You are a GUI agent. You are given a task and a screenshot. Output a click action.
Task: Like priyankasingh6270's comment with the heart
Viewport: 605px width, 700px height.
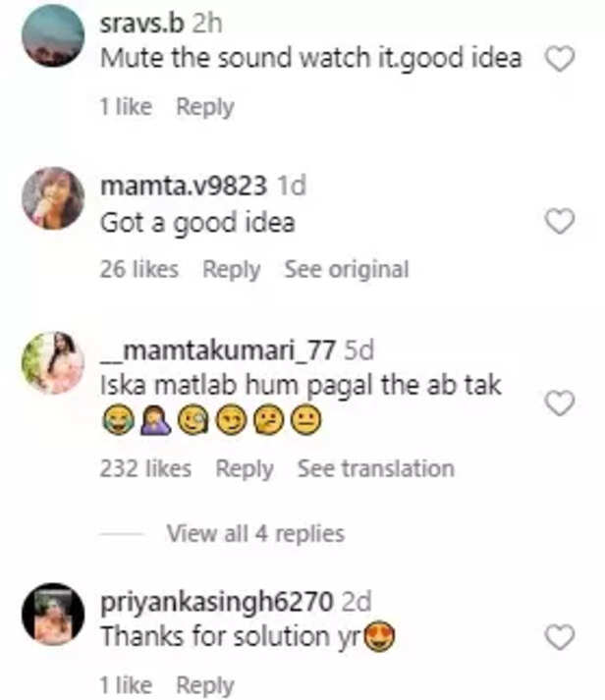(559, 638)
